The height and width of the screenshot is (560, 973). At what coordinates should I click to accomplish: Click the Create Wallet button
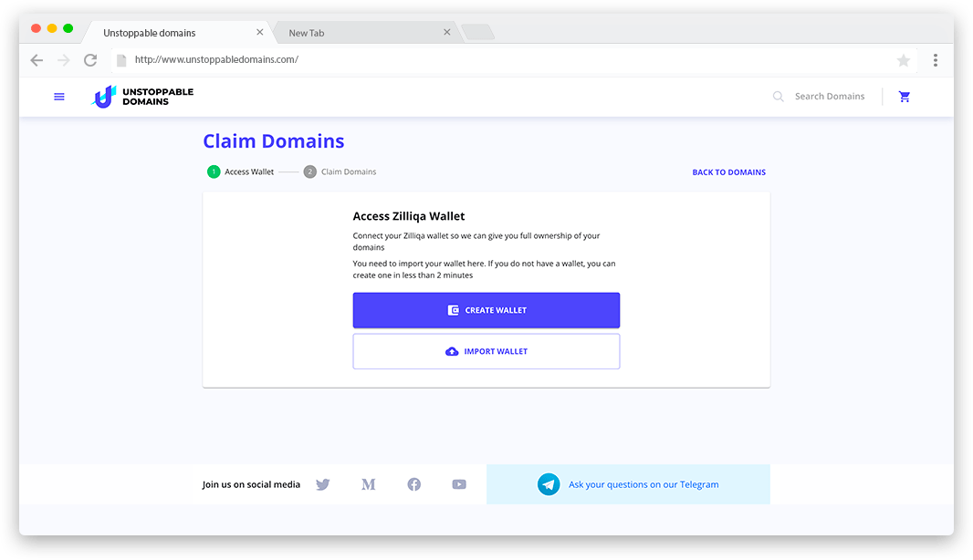[486, 310]
